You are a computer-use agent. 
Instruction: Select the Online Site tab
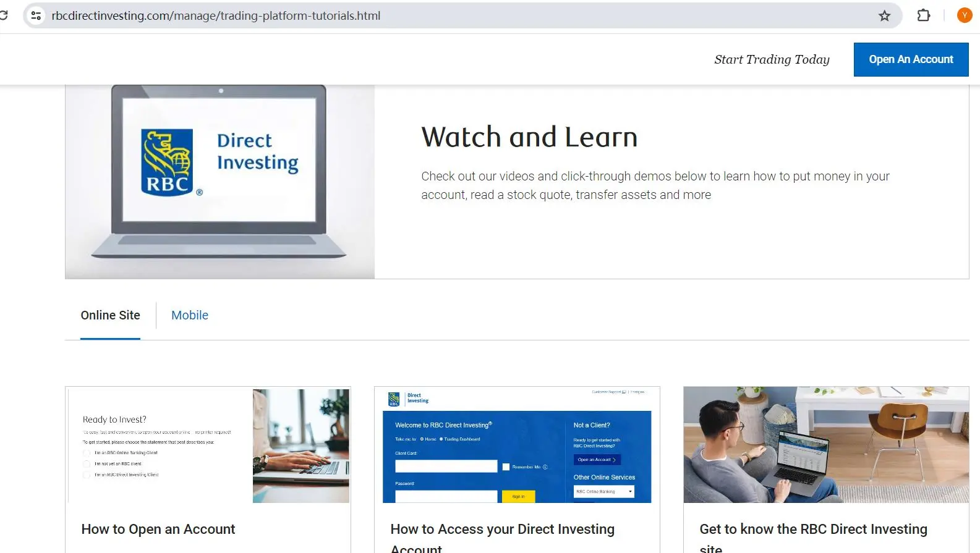tap(111, 315)
